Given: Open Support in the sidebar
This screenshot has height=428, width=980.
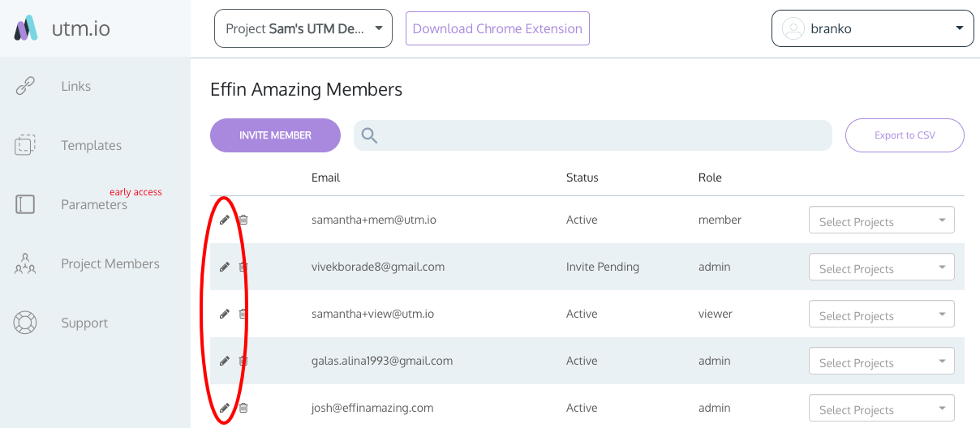Looking at the screenshot, I should coord(84,323).
